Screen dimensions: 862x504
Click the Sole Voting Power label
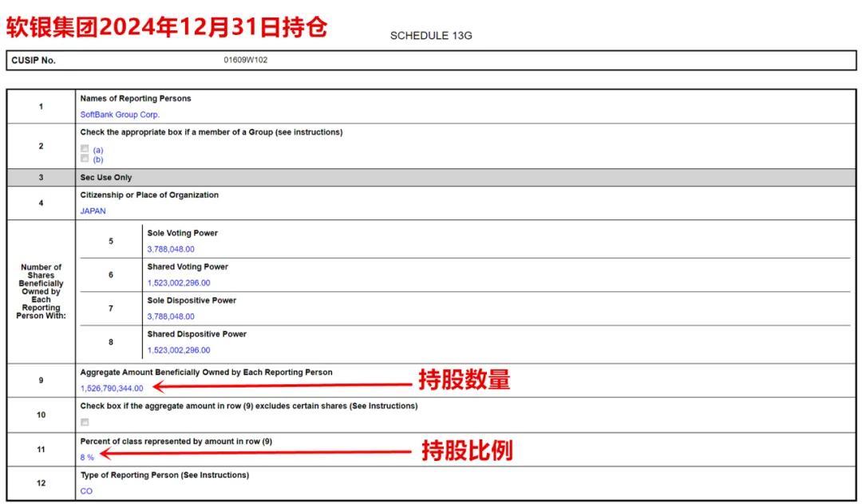183,233
